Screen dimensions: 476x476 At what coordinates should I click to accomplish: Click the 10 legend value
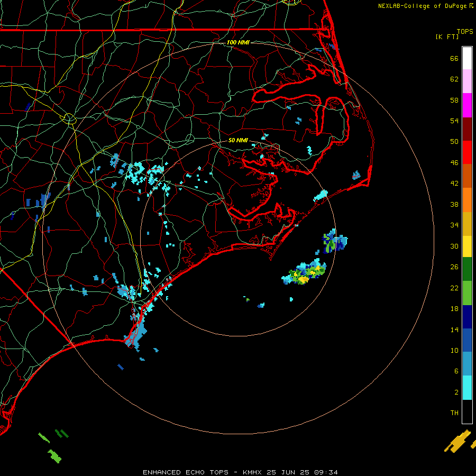[454, 351]
